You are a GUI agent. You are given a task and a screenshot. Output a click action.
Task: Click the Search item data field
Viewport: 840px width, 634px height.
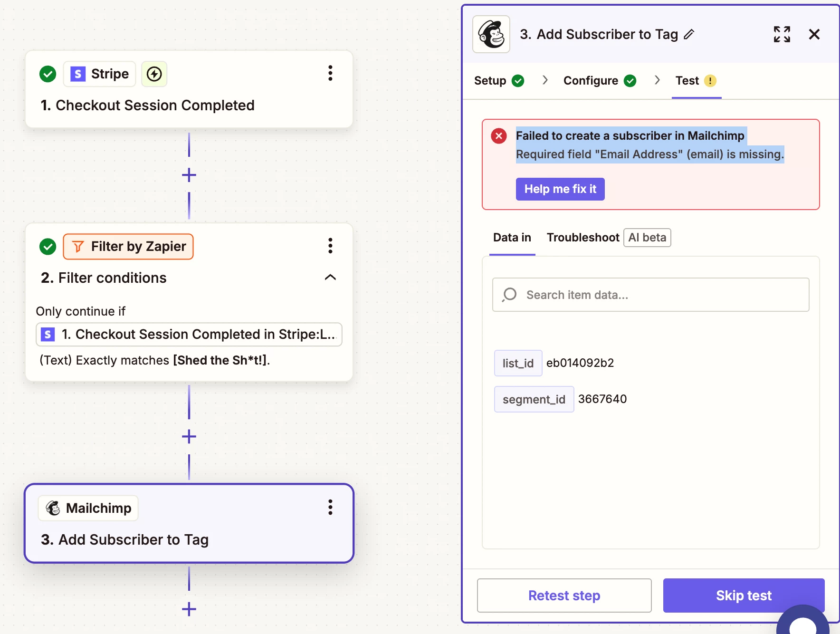651,295
